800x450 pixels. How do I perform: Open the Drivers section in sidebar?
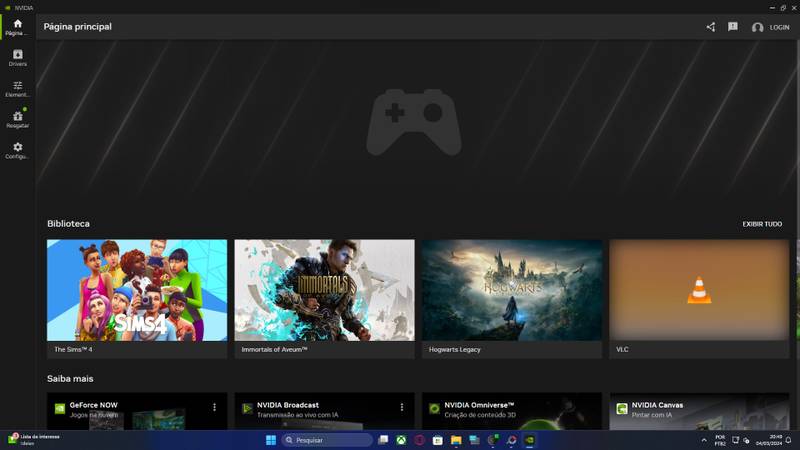pyautogui.click(x=17, y=58)
